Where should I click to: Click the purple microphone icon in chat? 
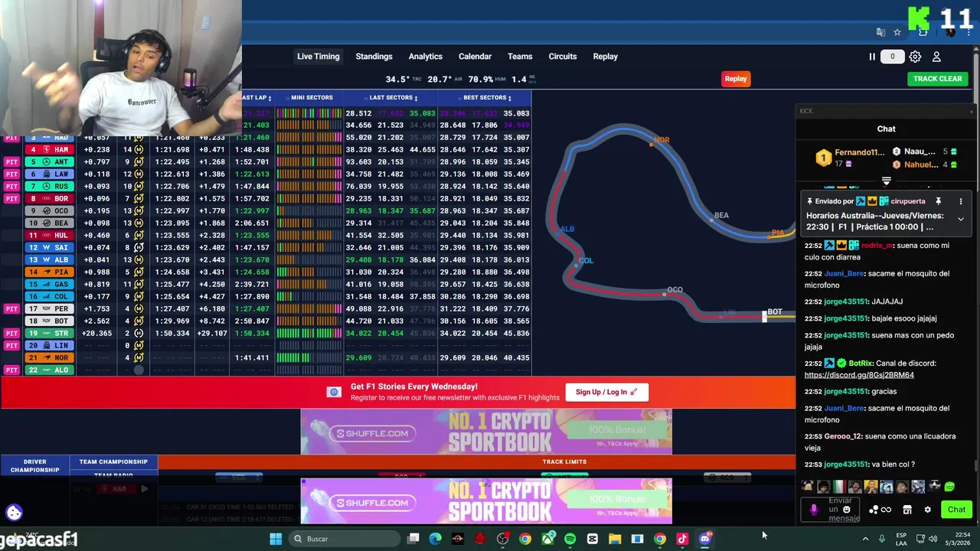tap(814, 510)
